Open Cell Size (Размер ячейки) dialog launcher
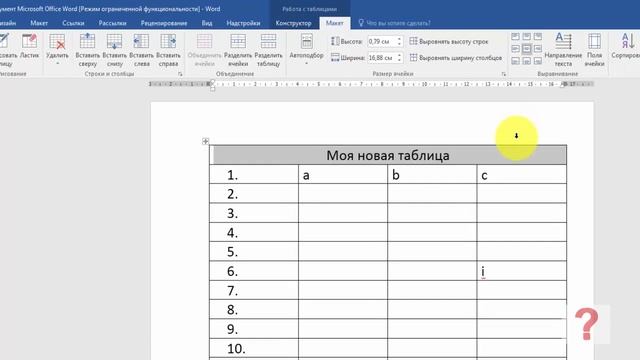Screen dimensions: 640x360 tap(504, 74)
